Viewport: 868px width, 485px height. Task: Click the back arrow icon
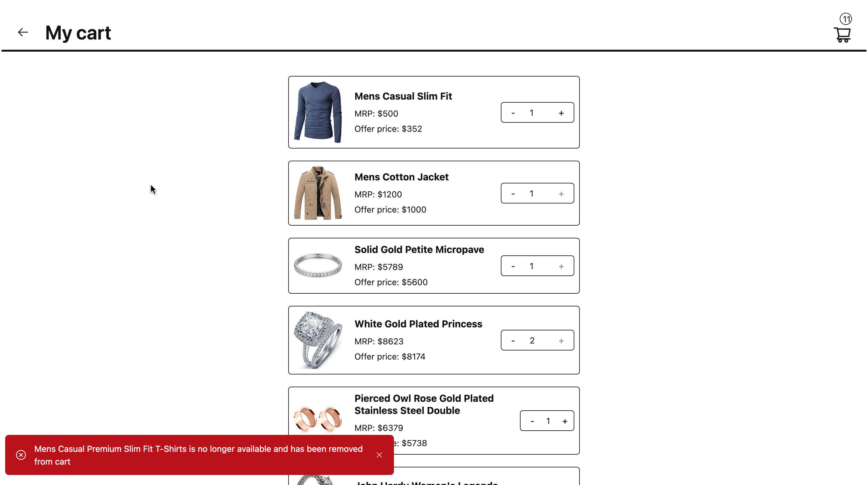[22, 32]
